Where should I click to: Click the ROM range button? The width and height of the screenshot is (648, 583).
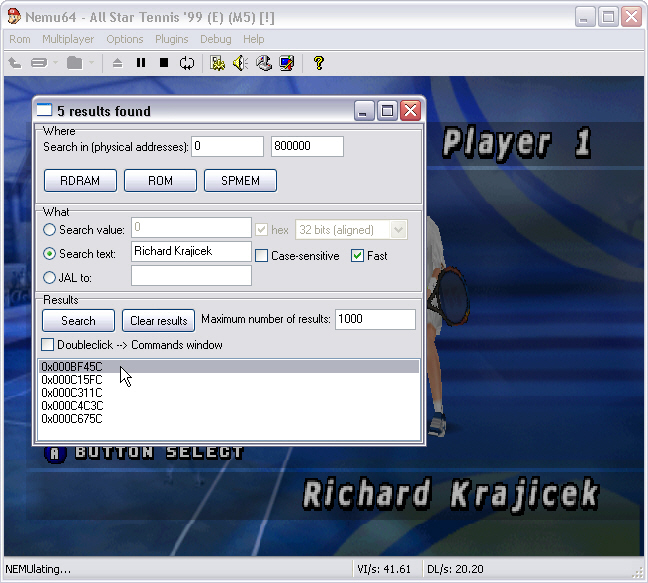point(160,181)
